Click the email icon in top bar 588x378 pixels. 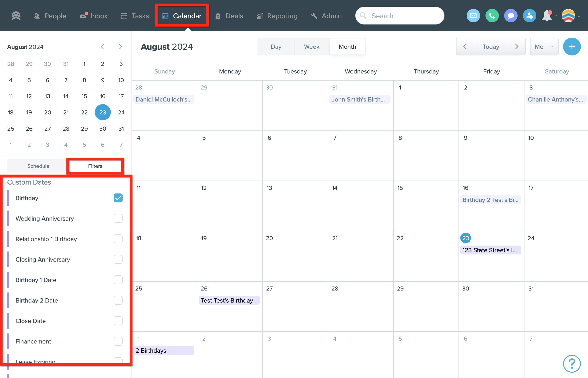click(473, 16)
